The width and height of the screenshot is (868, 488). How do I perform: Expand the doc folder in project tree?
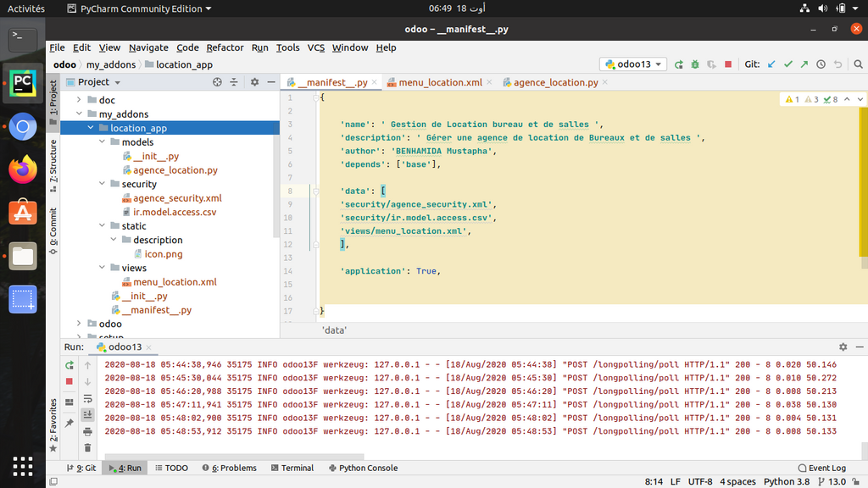(x=80, y=100)
